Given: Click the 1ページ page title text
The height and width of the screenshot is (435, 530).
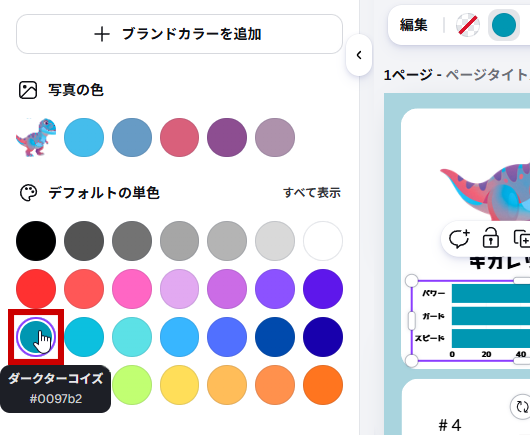Looking at the screenshot, I should [x=408, y=75].
